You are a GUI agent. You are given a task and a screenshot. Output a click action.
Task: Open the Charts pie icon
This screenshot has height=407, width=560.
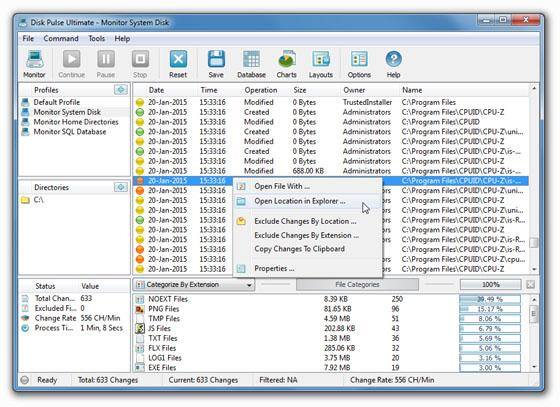pos(287,60)
